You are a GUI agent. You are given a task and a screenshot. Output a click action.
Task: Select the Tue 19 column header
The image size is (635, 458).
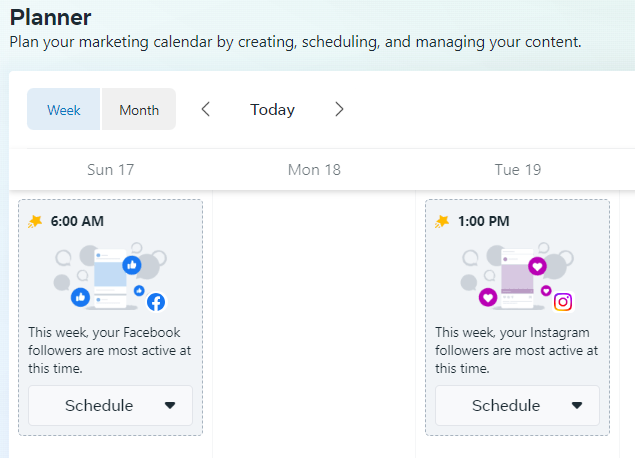(518, 170)
